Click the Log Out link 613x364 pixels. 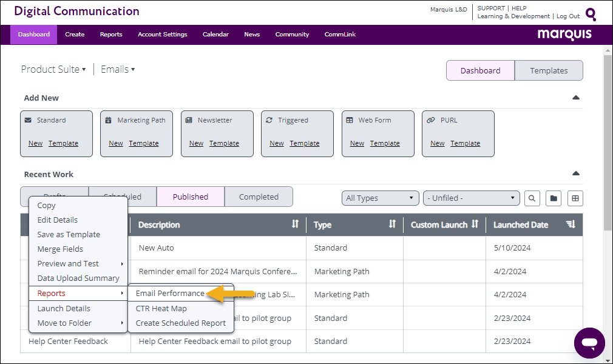(x=568, y=16)
